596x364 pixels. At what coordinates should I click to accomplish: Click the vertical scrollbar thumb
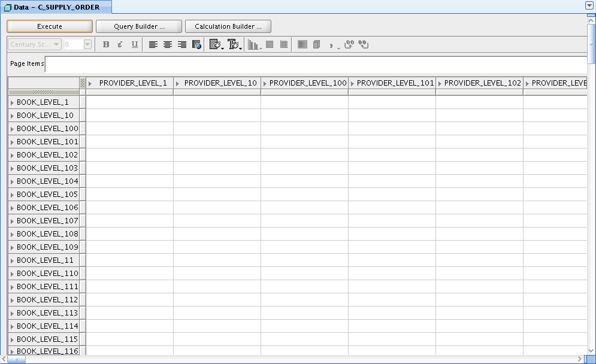(x=591, y=44)
